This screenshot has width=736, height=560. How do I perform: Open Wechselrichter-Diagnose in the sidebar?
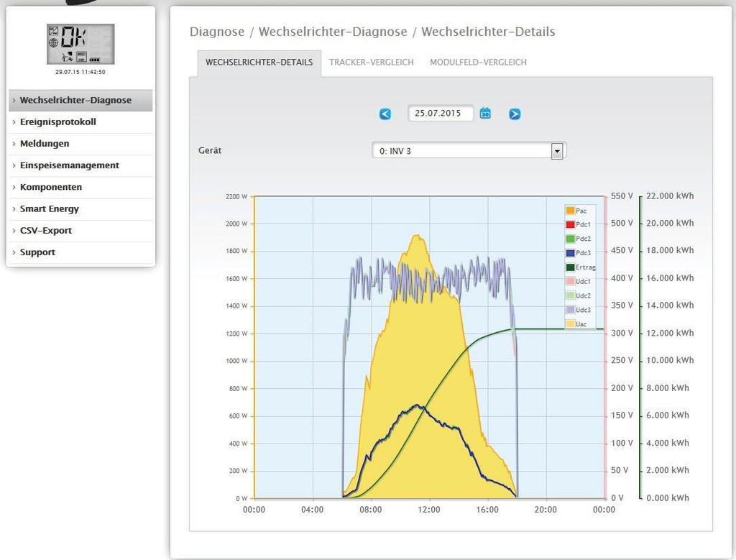coord(80,100)
